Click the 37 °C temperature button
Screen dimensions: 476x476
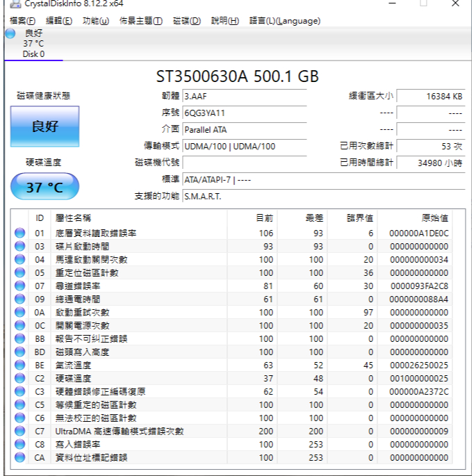(x=44, y=187)
